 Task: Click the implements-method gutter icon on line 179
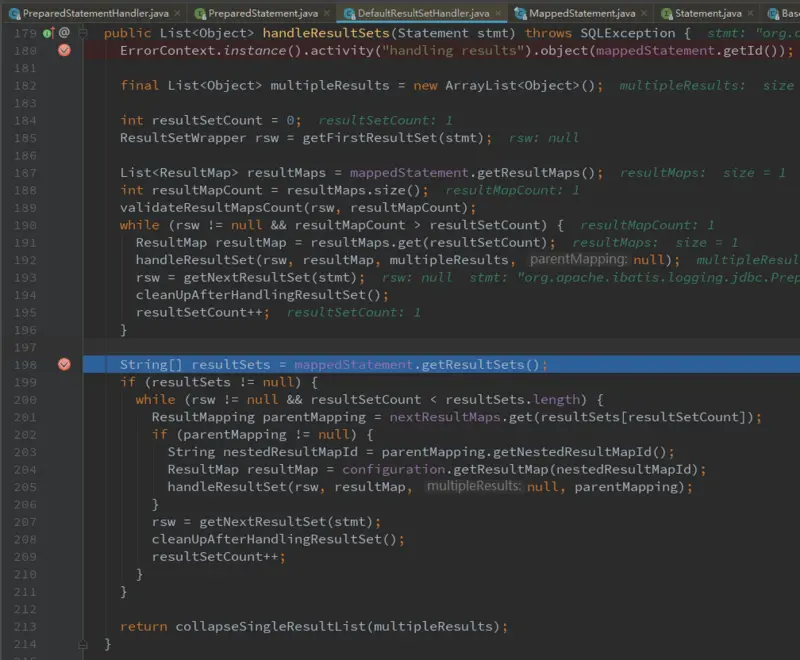pyautogui.click(x=48, y=33)
